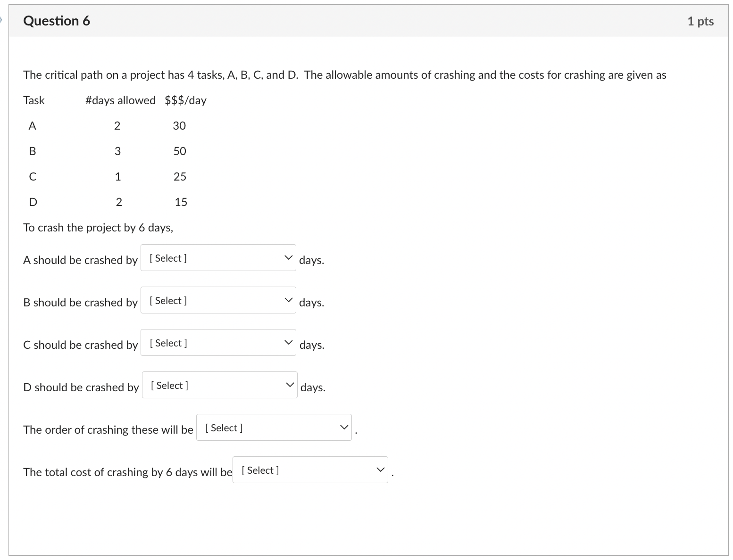Open the crash days dropdown for task C
Image resolution: width=733 pixels, height=560 pixels.
pyautogui.click(x=218, y=343)
